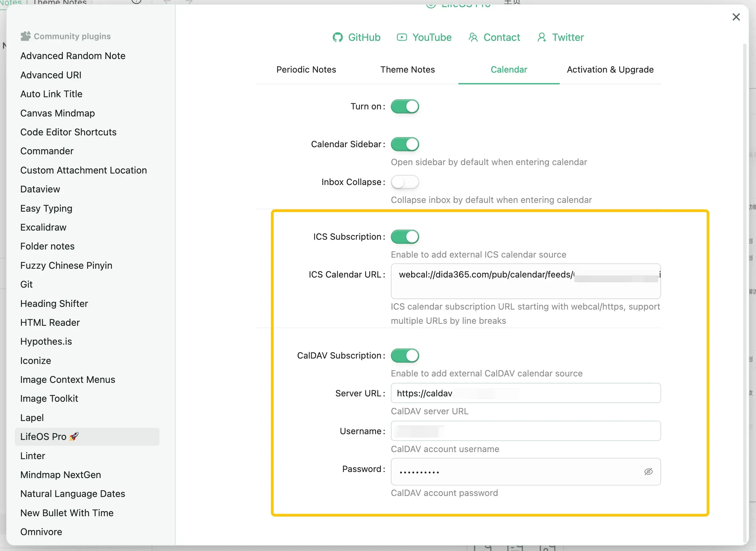Switch to the Theme Notes tab
The width and height of the screenshot is (756, 551).
tap(407, 70)
